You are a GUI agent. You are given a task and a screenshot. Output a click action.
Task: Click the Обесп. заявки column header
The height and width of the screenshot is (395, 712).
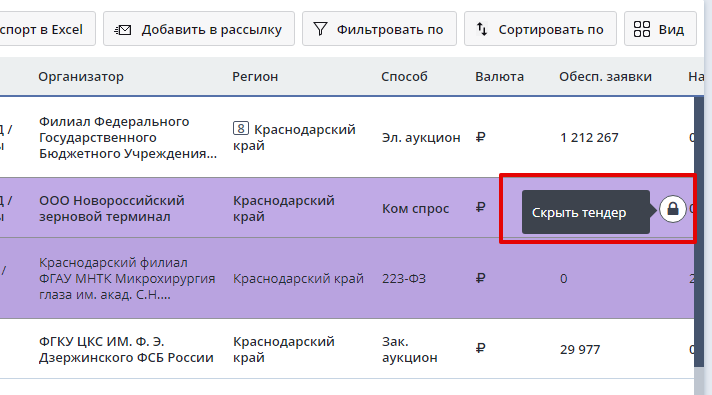point(605,77)
